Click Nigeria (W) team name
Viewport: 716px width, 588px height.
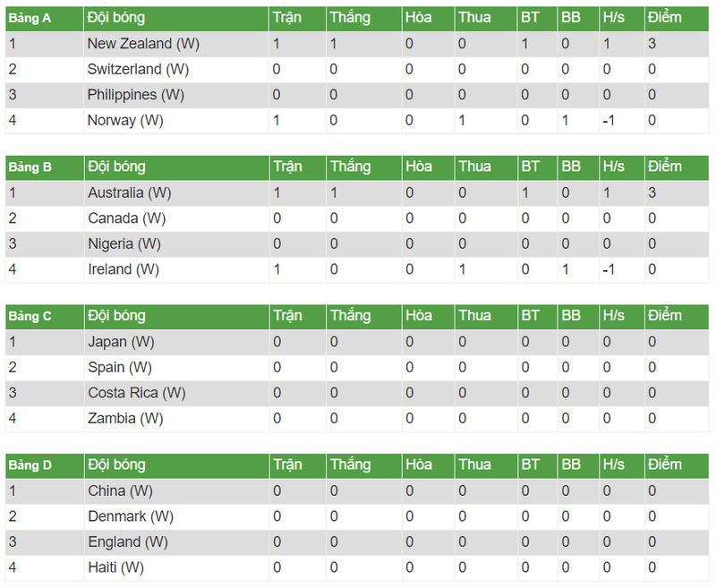pyautogui.click(x=124, y=243)
